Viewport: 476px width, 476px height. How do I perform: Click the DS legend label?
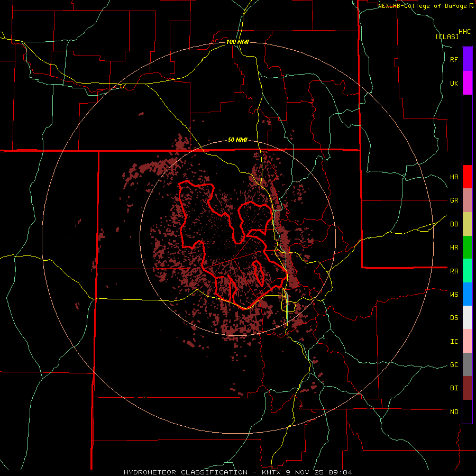coord(454,318)
